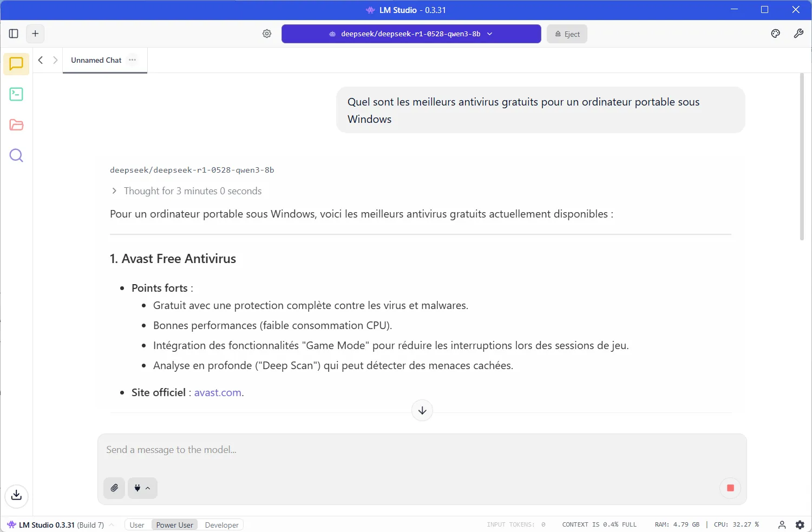Open the Downloads panel at sidebar bottom
This screenshot has height=532, width=812.
click(16, 496)
